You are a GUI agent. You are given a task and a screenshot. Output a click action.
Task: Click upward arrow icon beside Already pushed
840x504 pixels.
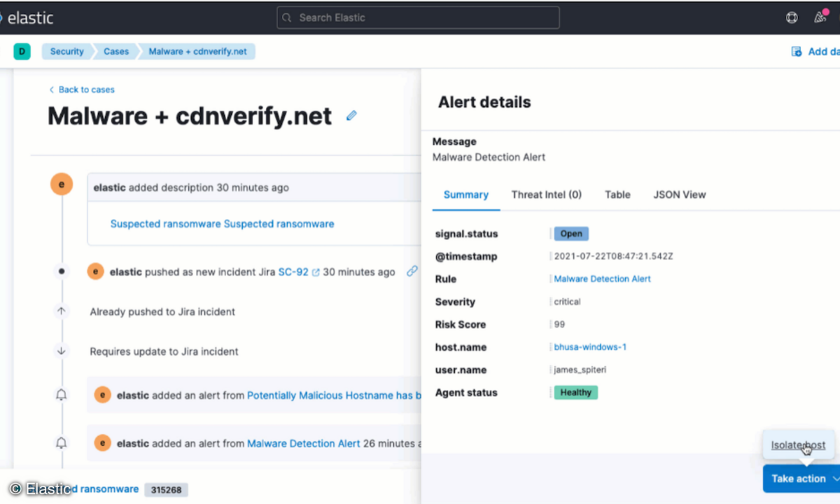pyautogui.click(x=62, y=311)
